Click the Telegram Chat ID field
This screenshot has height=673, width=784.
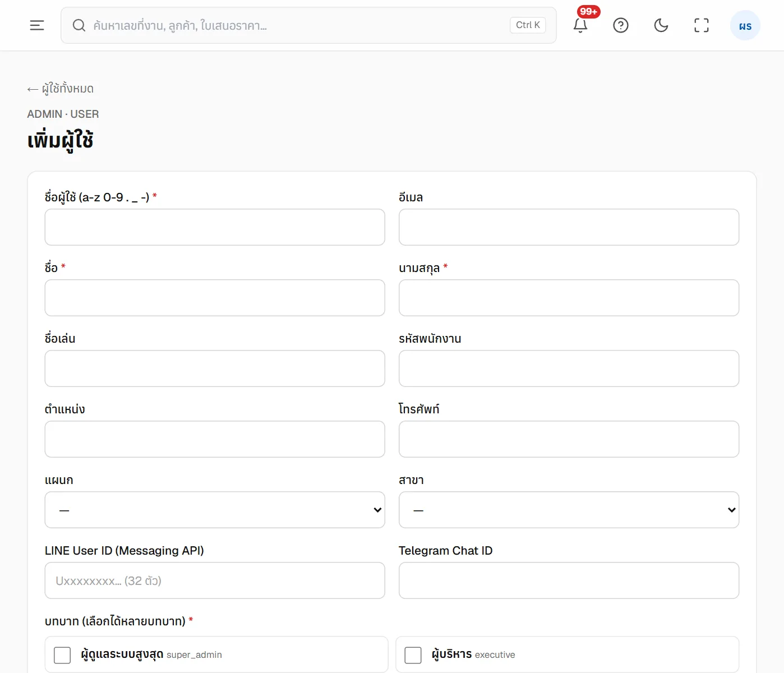(569, 580)
